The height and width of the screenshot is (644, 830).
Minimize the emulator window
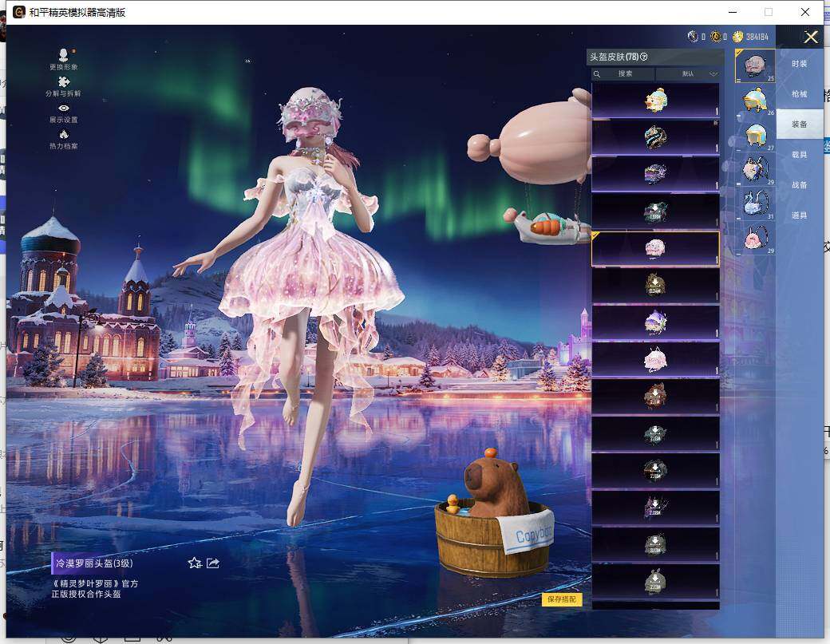(x=733, y=12)
